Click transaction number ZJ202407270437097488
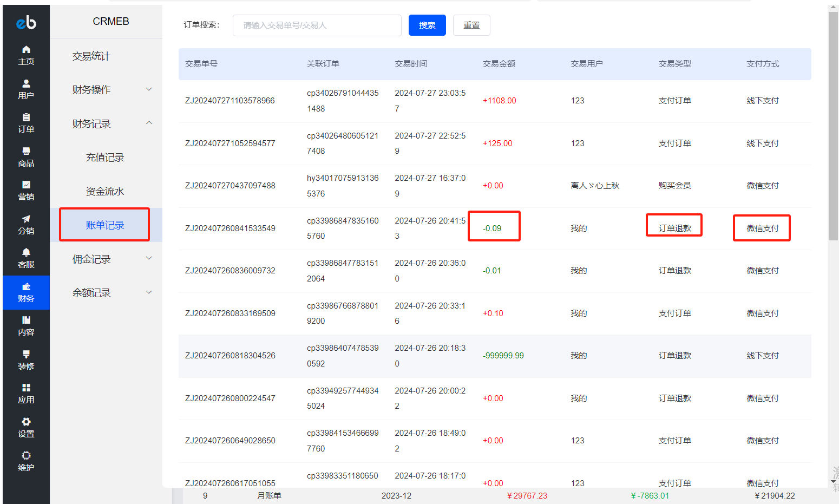This screenshot has height=504, width=839. click(x=230, y=186)
